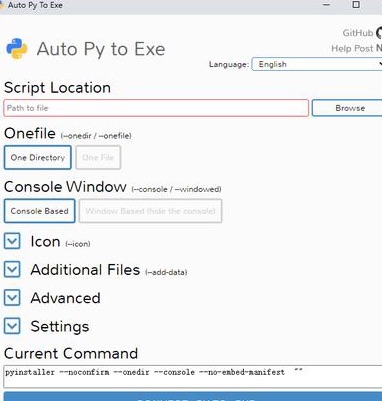
Task: Click the (--onedir / --onefile) hint text
Action: 96,136
